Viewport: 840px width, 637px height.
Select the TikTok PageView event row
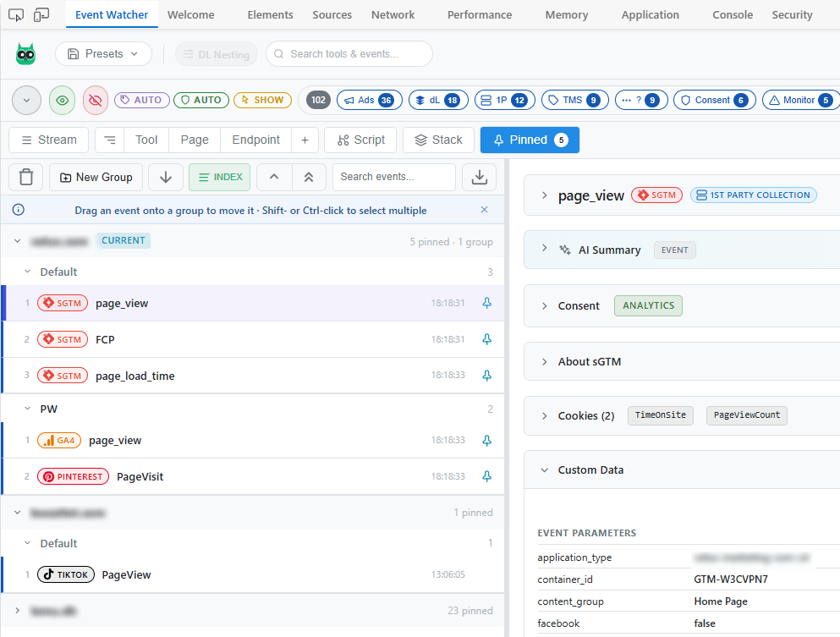click(x=253, y=574)
